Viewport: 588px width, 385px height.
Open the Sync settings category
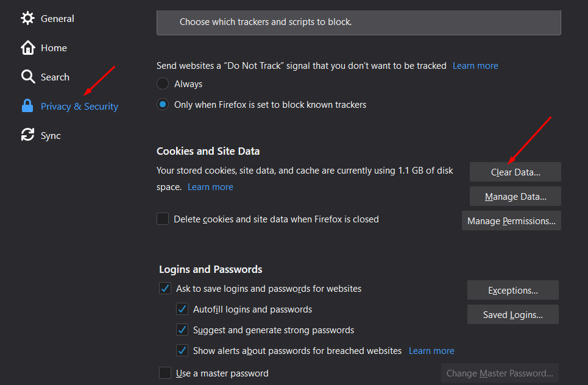[x=51, y=136]
